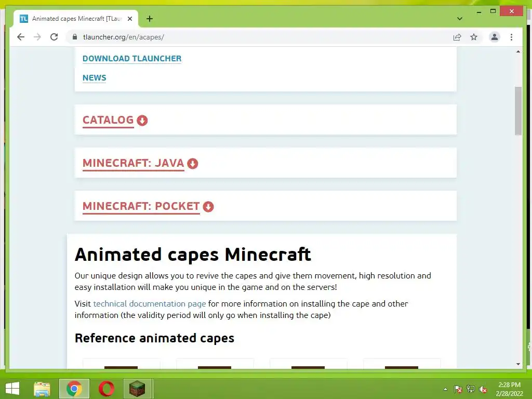Click the scrollbar down arrow
This screenshot has height=399, width=532.
518,364
